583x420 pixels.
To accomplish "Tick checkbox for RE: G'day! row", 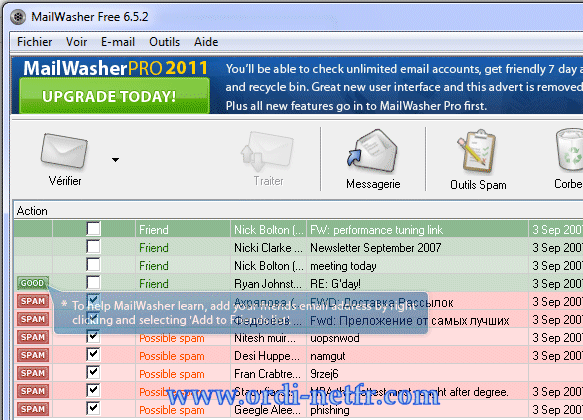I will [x=93, y=282].
